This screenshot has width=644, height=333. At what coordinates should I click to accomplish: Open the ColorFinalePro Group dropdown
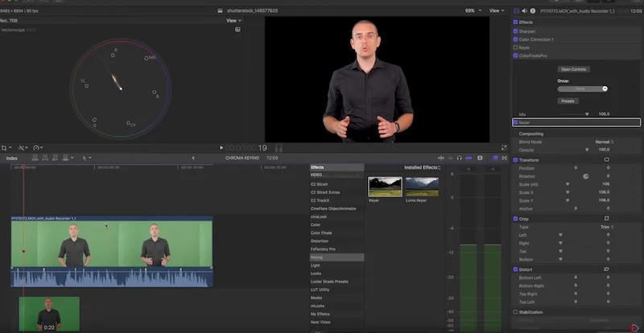click(x=582, y=88)
